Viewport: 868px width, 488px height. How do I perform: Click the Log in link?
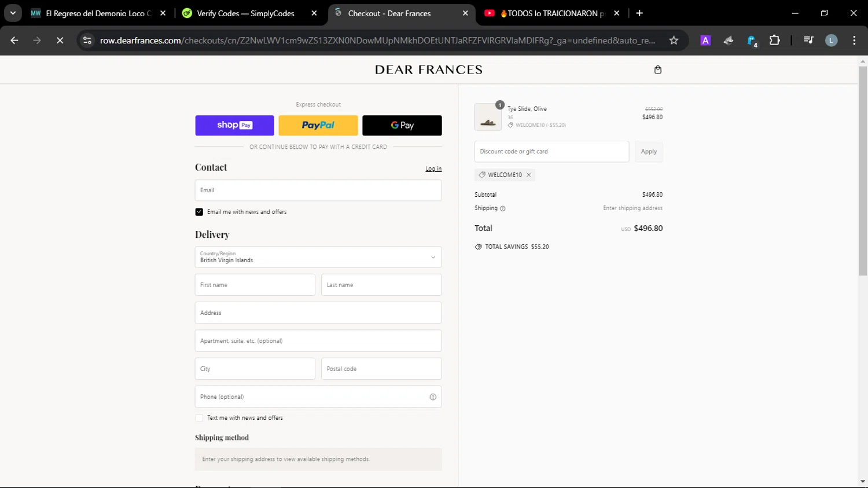pyautogui.click(x=433, y=169)
